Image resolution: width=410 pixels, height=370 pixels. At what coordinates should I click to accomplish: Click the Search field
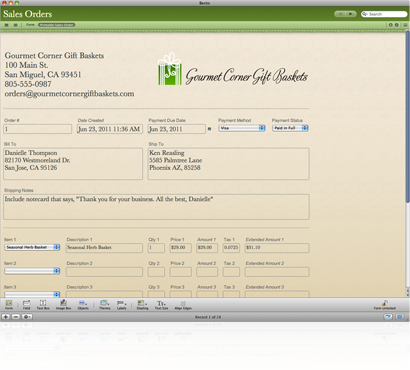click(384, 14)
